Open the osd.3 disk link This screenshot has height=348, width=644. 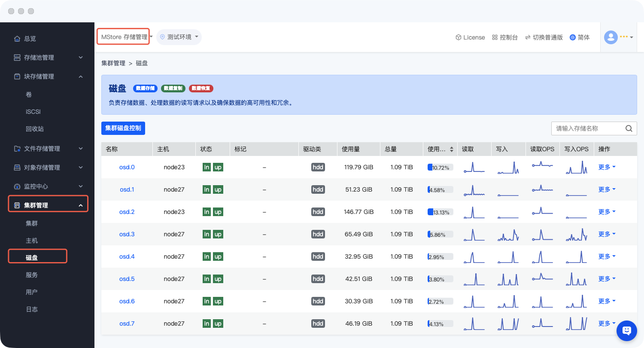click(127, 234)
